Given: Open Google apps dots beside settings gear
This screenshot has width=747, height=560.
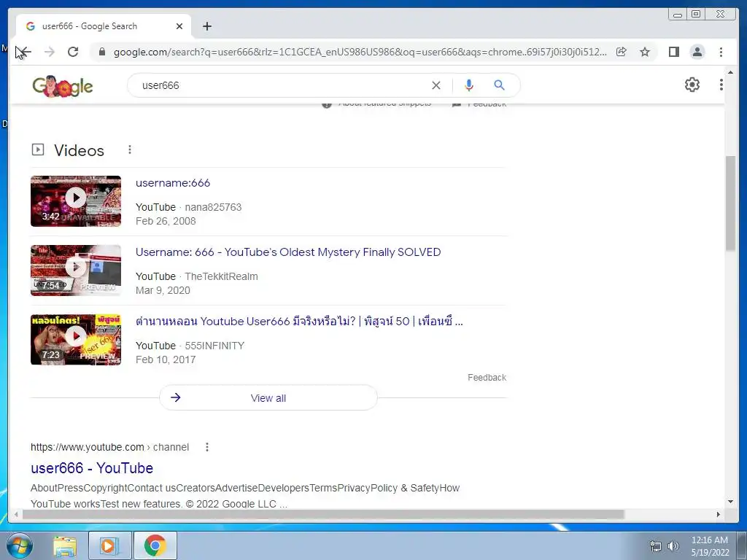Looking at the screenshot, I should tap(721, 85).
